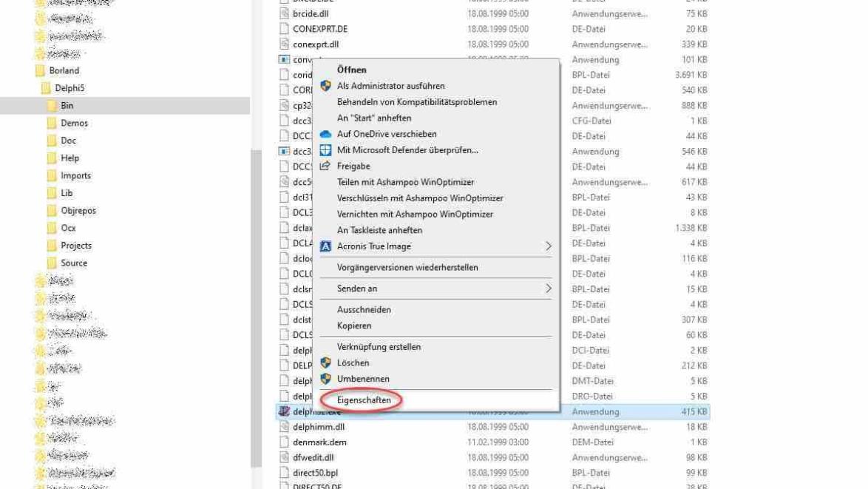Open the Doc folder in the tree
This screenshot has width=868, height=489.
click(x=68, y=141)
